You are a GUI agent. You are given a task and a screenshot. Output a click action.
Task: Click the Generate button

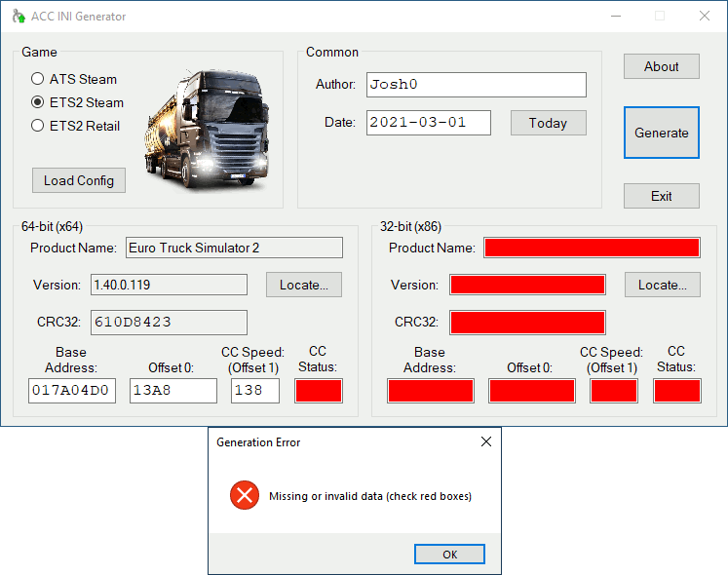[x=662, y=133]
